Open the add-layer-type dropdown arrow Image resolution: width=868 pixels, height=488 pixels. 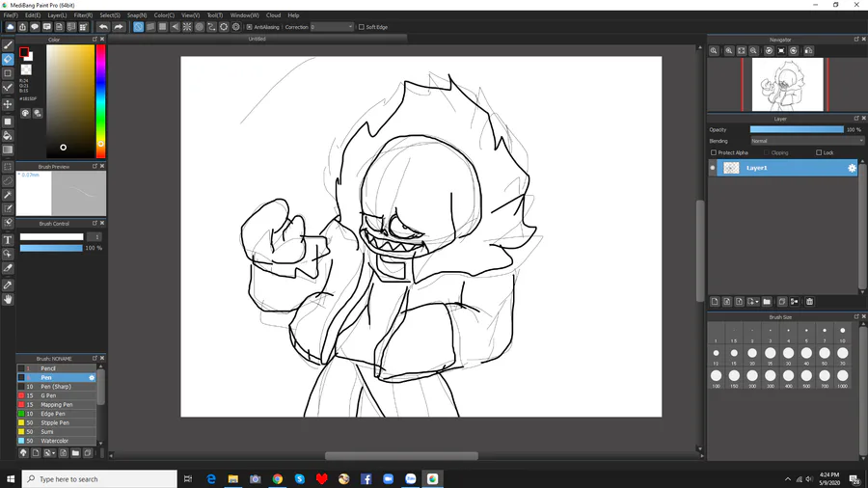757,302
